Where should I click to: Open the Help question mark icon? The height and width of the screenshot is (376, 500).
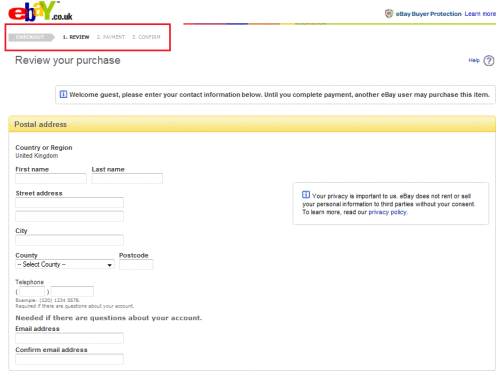(489, 61)
